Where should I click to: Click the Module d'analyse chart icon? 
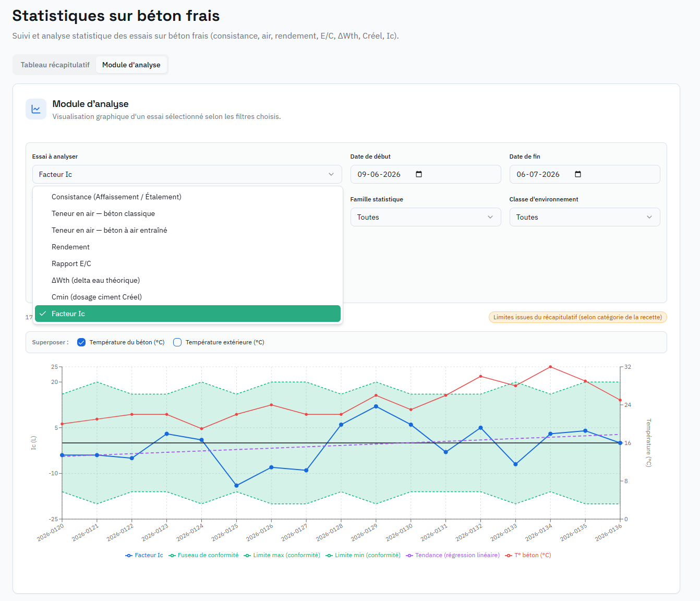click(x=36, y=109)
